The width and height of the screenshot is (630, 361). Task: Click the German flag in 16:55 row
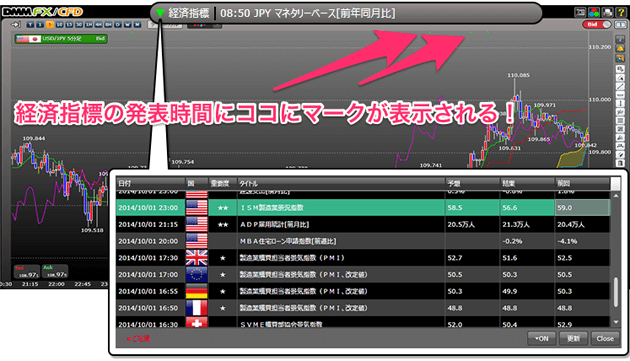[196, 291]
